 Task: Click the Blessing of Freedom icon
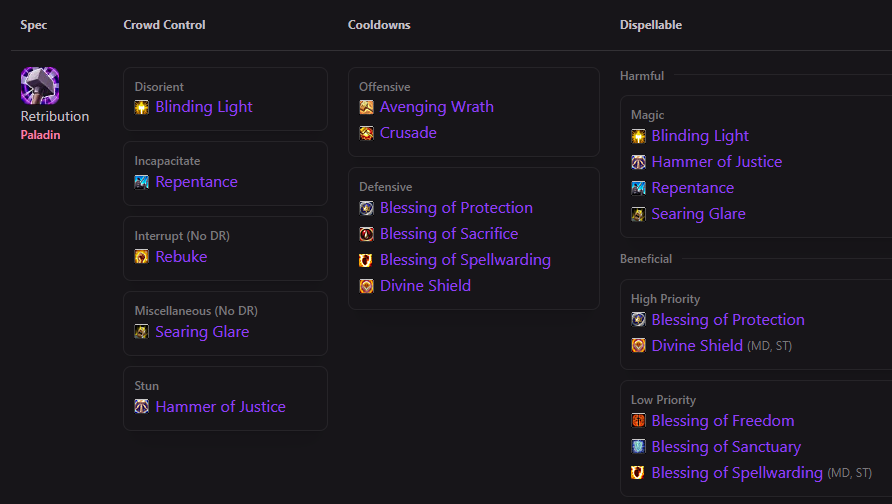(639, 421)
